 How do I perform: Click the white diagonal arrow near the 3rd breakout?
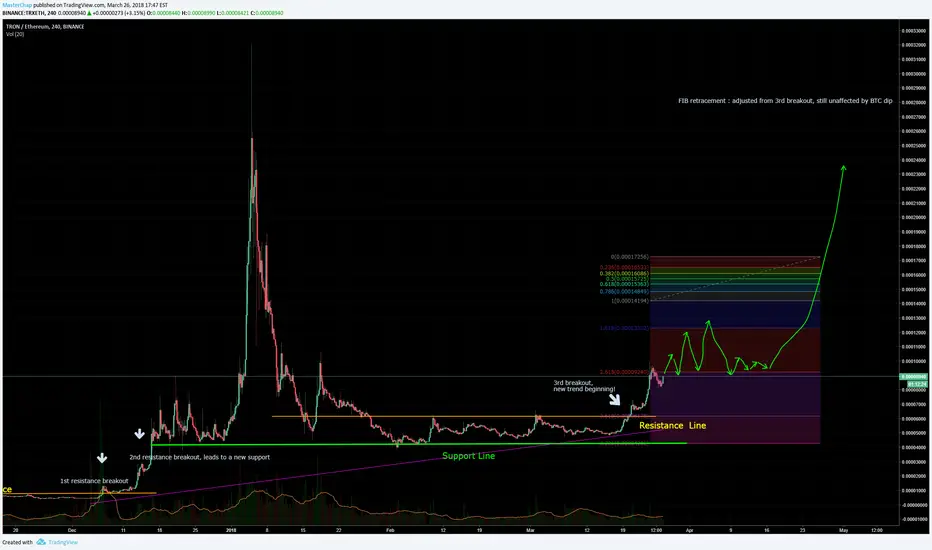click(x=615, y=399)
